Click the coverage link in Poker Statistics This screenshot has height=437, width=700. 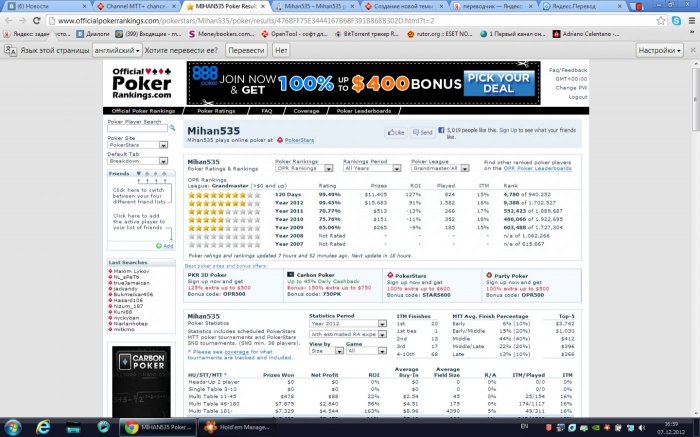[x=236, y=352]
